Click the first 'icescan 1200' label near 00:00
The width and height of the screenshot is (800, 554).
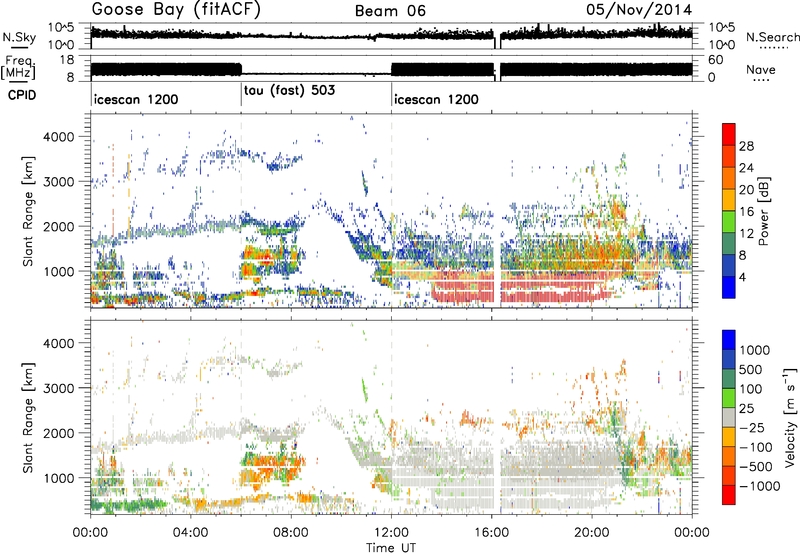pos(136,99)
